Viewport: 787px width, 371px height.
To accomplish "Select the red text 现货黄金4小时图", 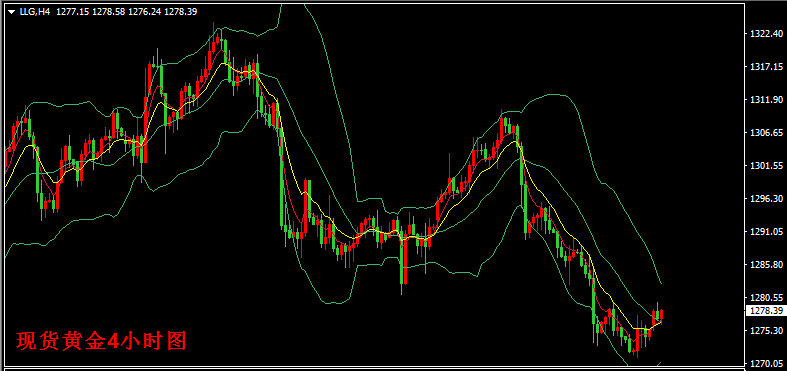I will 101,341.
